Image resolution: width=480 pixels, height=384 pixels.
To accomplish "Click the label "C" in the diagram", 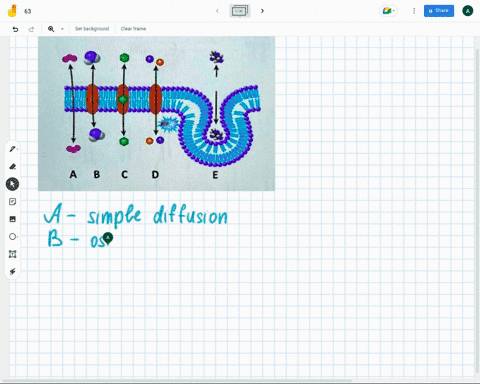I will [x=124, y=174].
